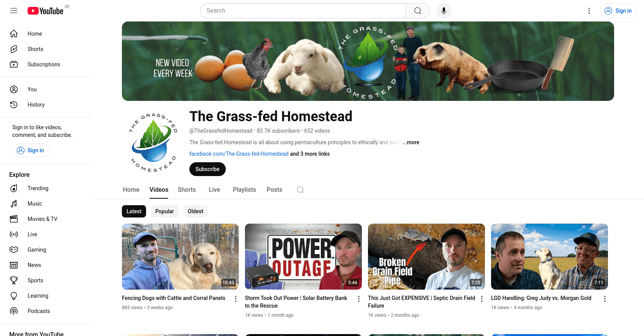Screen dimensions: 644x336
Task: Subscribe to The Grass-fed Homestead
Action: coord(207,169)
